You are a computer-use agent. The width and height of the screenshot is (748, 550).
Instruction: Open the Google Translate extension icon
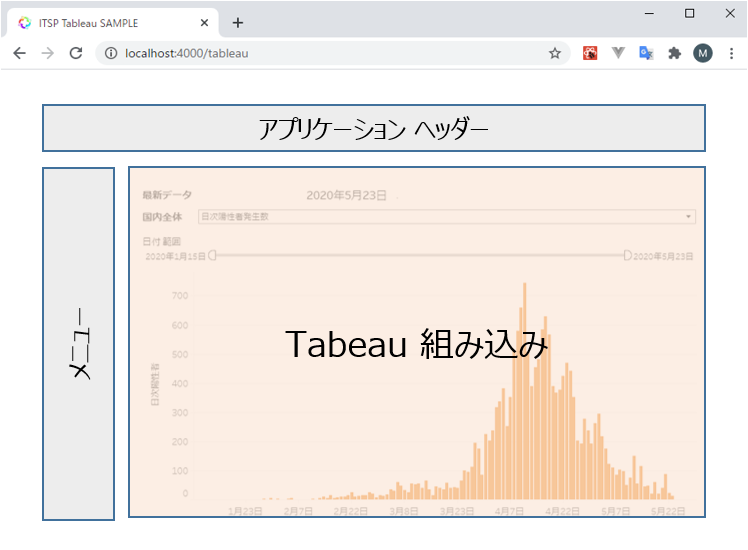pos(646,53)
